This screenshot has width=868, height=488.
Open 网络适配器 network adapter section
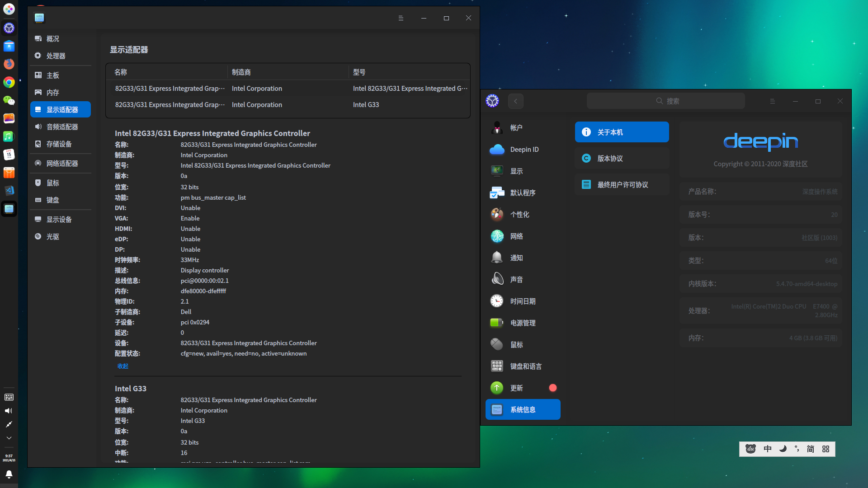(62, 164)
